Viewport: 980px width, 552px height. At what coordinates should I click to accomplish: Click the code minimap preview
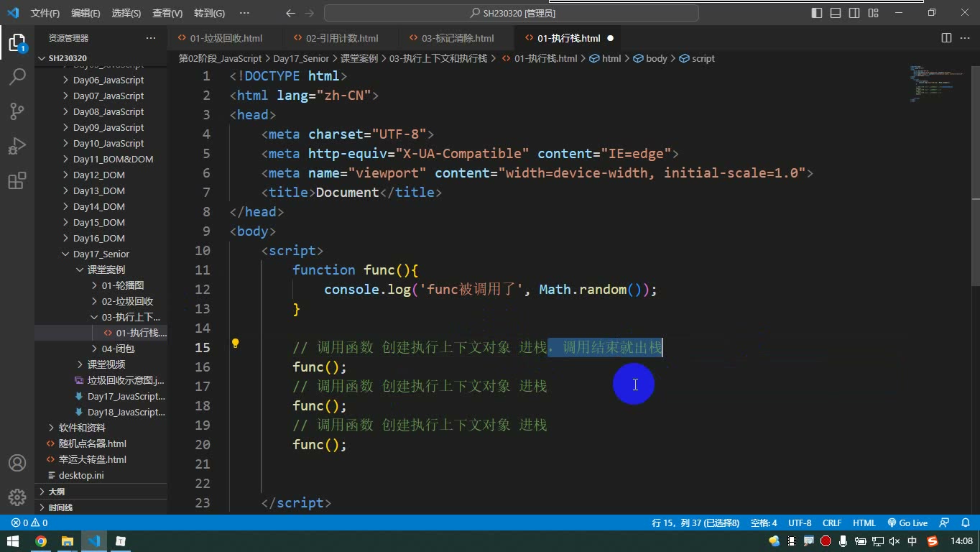(937, 83)
